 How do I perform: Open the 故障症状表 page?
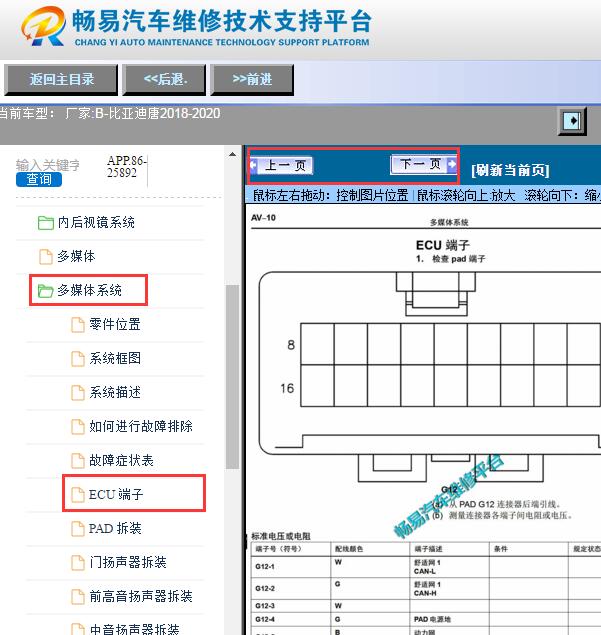coord(121,460)
